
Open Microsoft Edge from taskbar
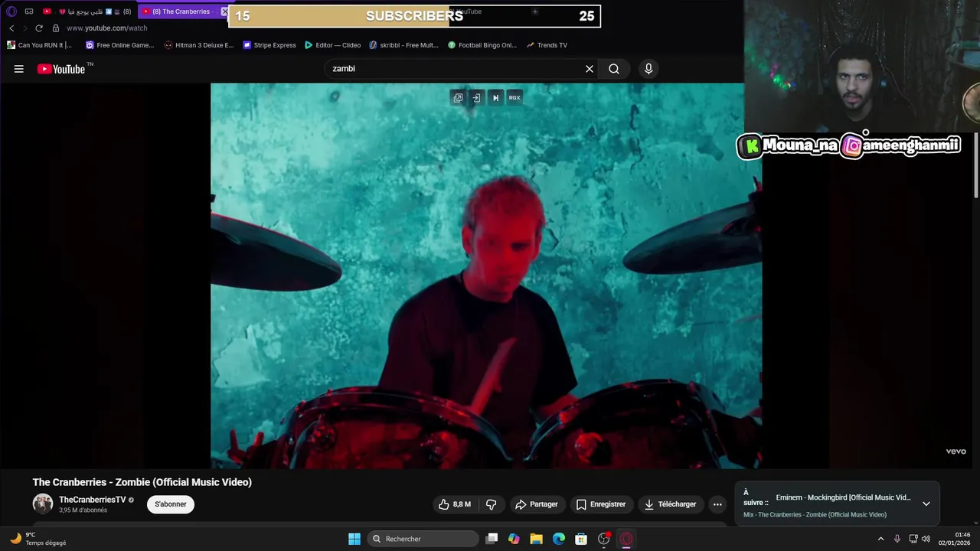[x=559, y=539]
